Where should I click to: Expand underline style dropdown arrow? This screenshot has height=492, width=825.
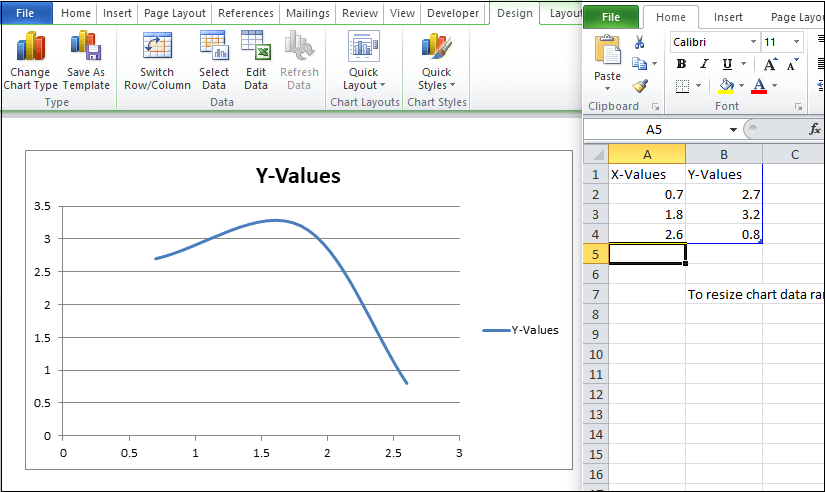pyautogui.click(x=743, y=64)
